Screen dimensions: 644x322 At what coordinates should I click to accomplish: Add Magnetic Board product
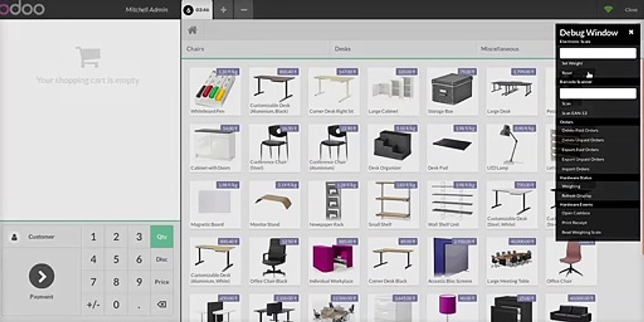(215, 204)
